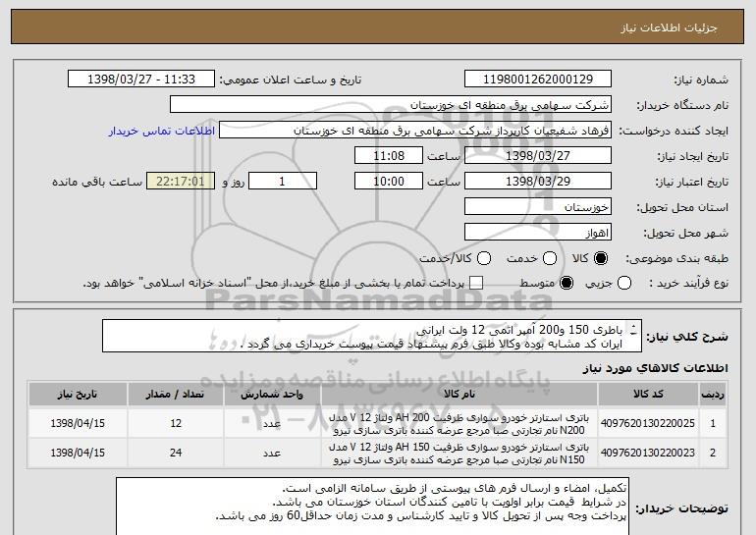Click the general description text box
The height and width of the screenshot is (535, 756).
pyautogui.click(x=372, y=336)
